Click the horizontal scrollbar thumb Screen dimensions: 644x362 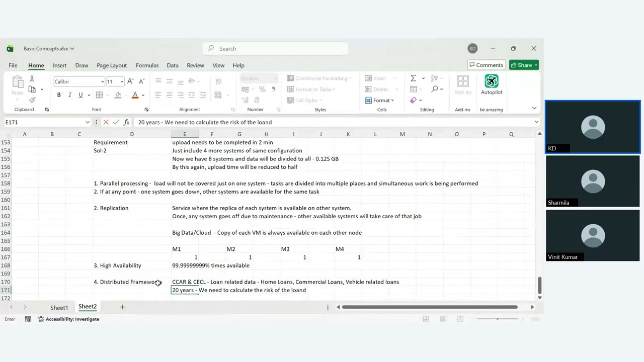pos(430,307)
